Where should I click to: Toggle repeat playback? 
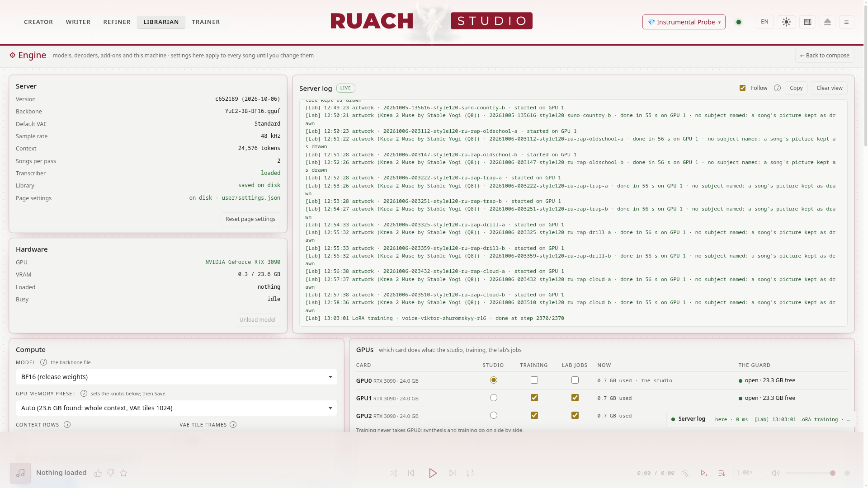470,473
